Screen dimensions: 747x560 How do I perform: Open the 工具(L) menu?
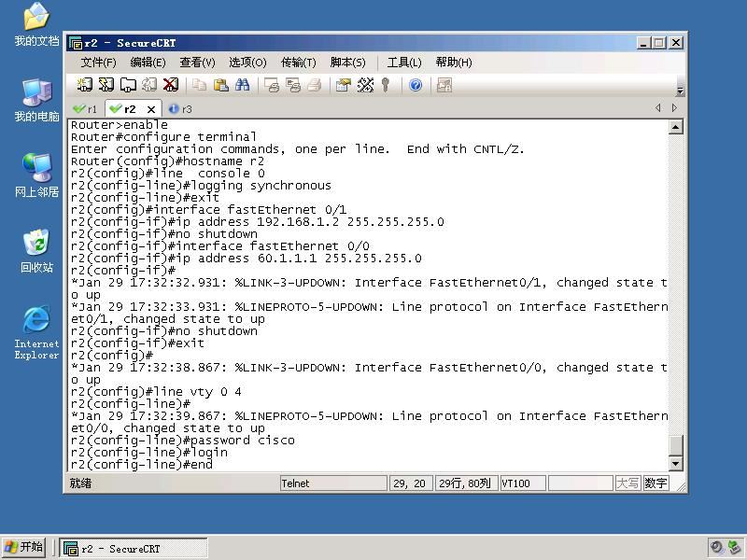[x=404, y=63]
